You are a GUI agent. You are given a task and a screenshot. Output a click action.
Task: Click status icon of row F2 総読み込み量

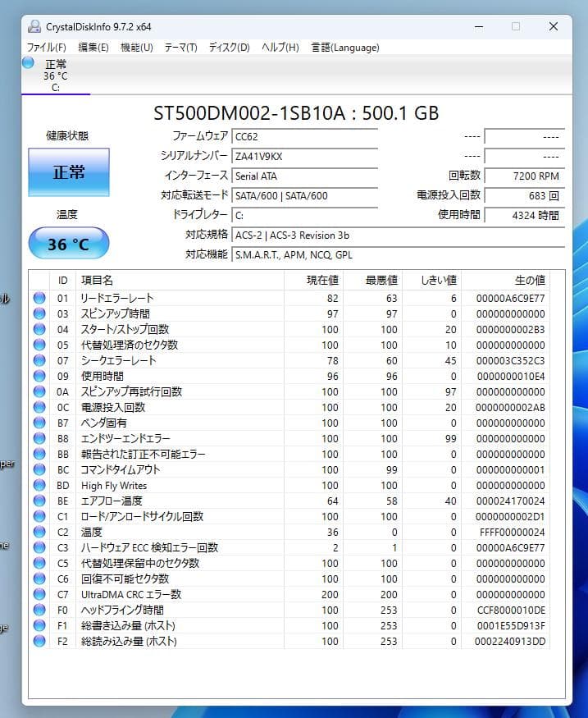[39, 641]
